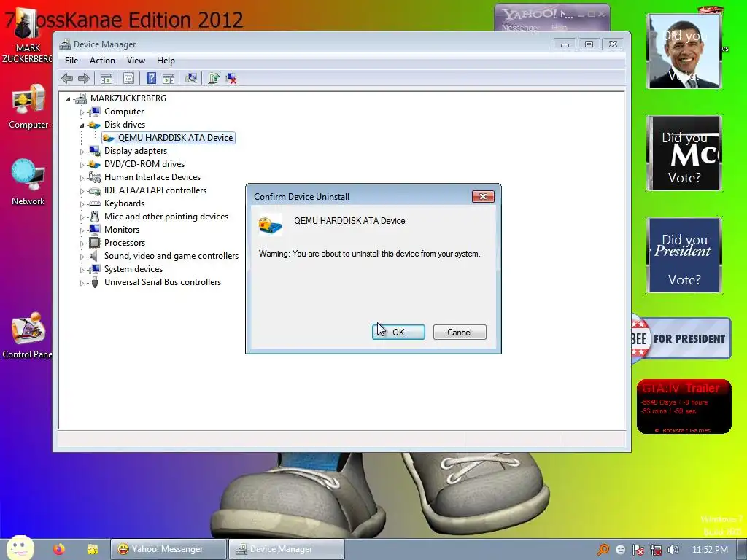Open the Help menu
747x560 pixels.
[x=166, y=61]
